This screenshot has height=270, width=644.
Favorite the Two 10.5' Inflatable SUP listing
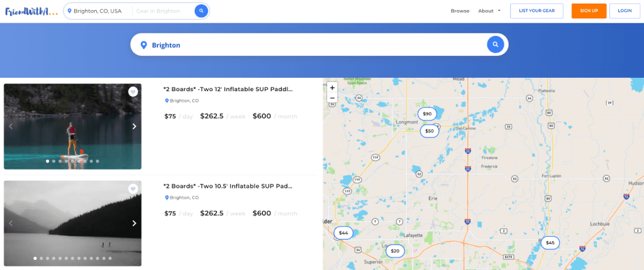pyautogui.click(x=133, y=188)
